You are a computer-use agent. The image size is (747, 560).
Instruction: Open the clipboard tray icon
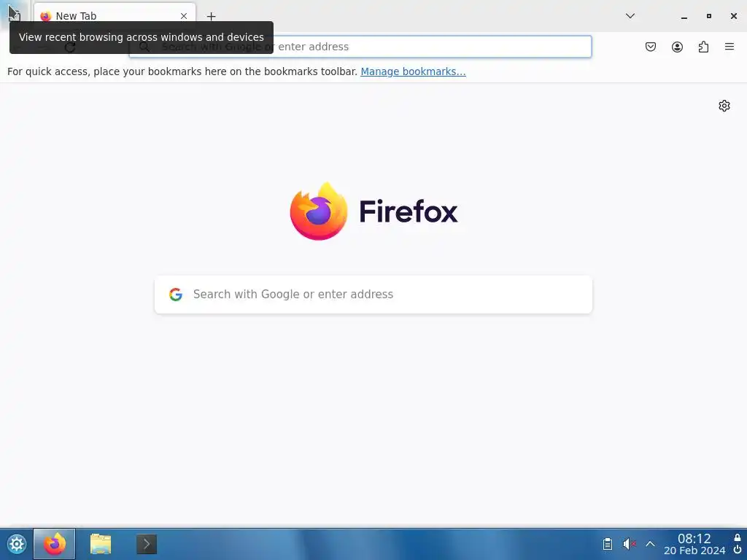pyautogui.click(x=608, y=544)
